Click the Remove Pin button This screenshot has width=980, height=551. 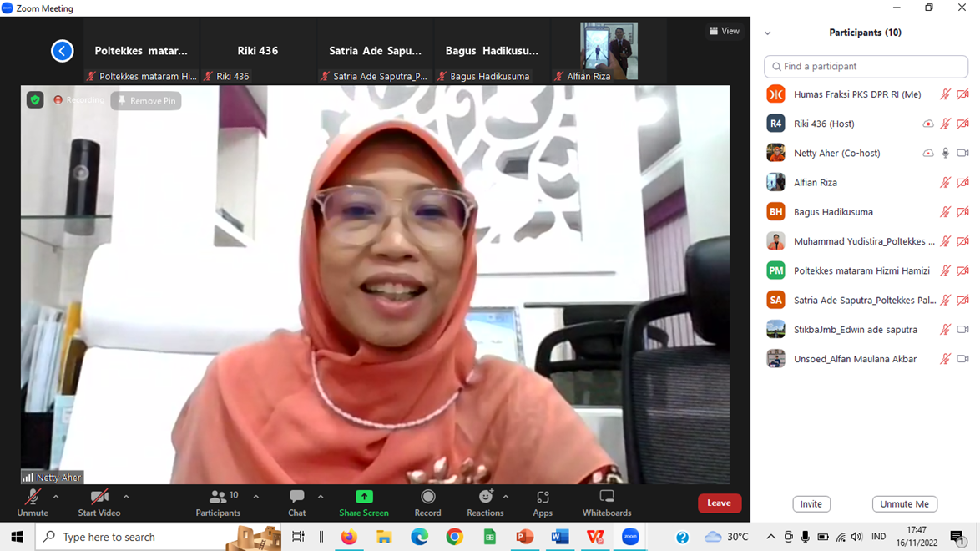coord(146,101)
